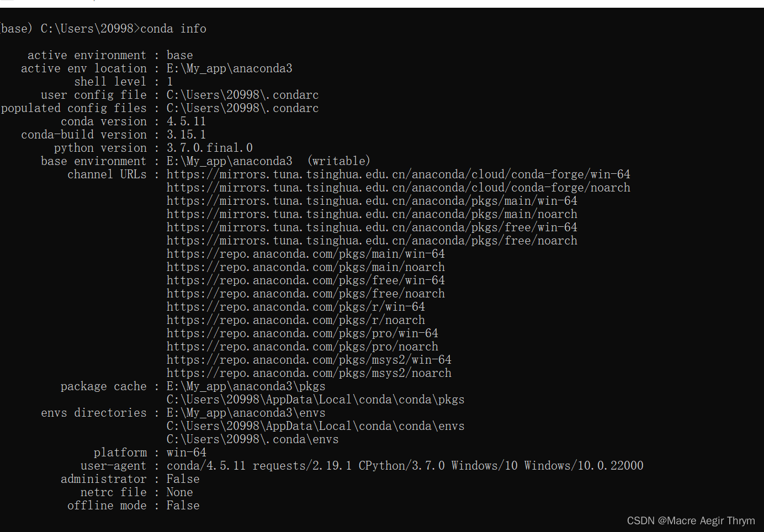Click the netrc file value 'None'
Viewport: 764px width, 532px height.
tap(180, 492)
